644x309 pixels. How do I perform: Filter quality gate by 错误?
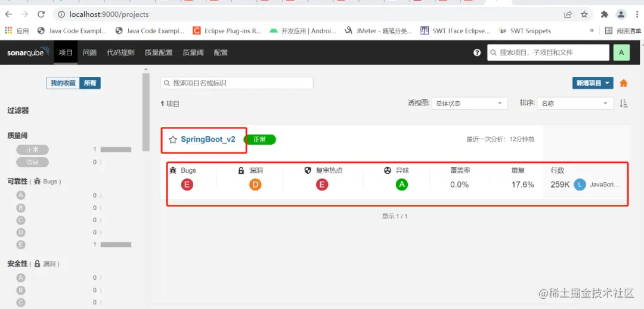[x=32, y=162]
